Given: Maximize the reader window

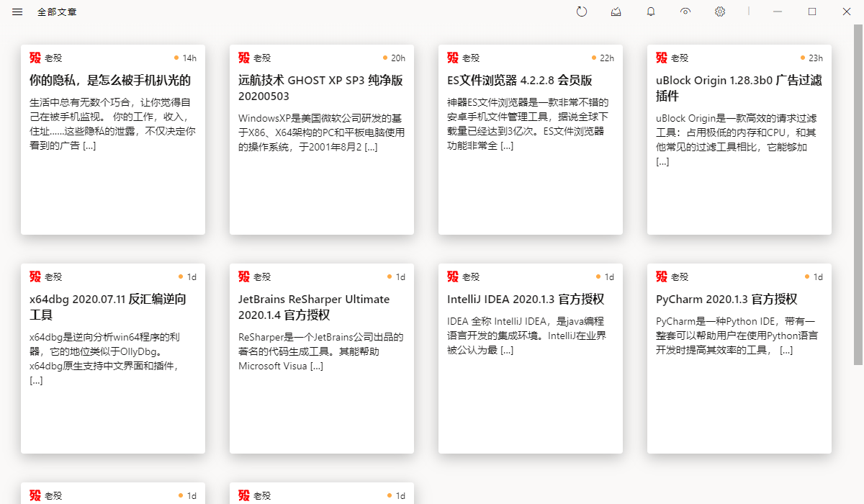Looking at the screenshot, I should (812, 12).
